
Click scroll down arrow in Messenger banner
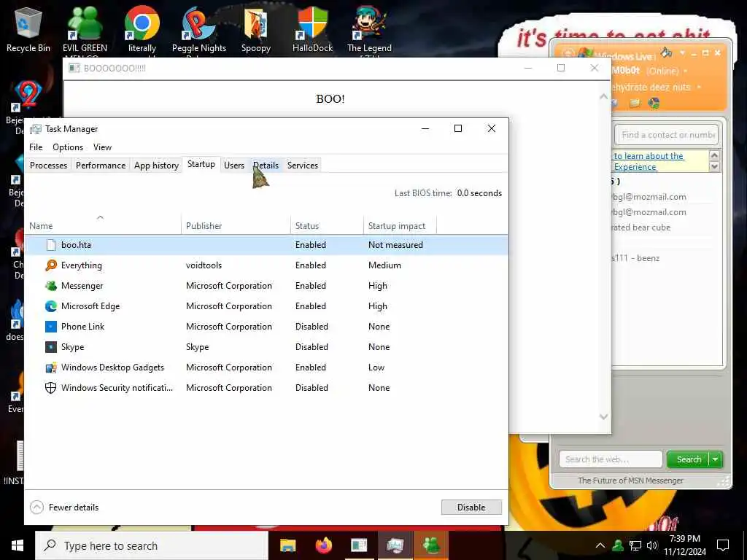pos(714,166)
